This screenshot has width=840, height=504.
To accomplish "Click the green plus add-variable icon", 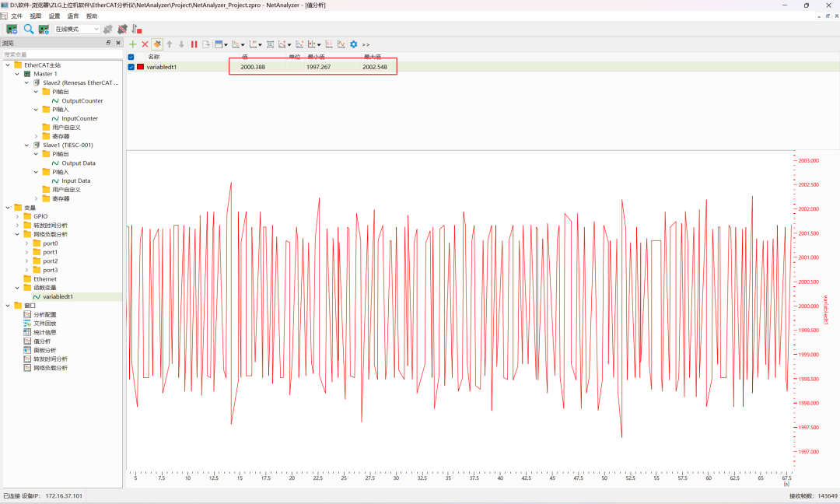I will 133,44.
